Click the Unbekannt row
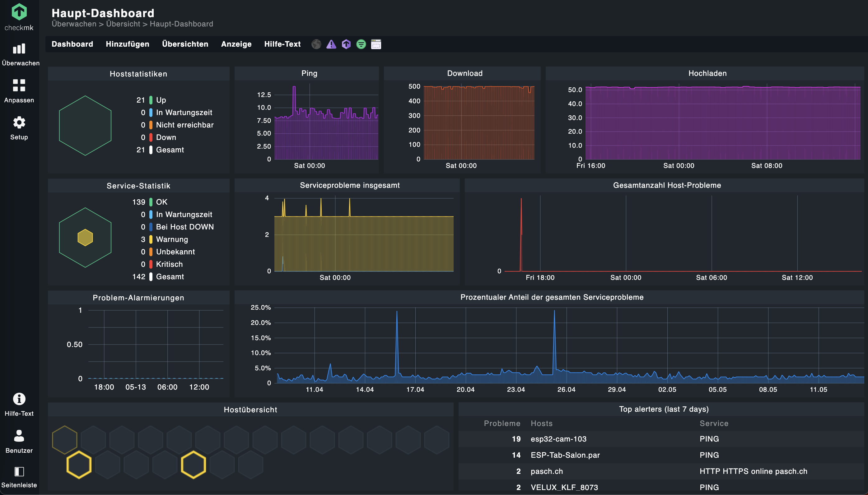 click(168, 252)
